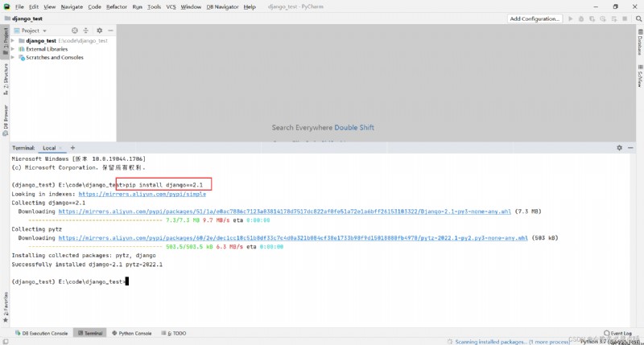Toggle the Database tool window on right edge

[x=639, y=42]
